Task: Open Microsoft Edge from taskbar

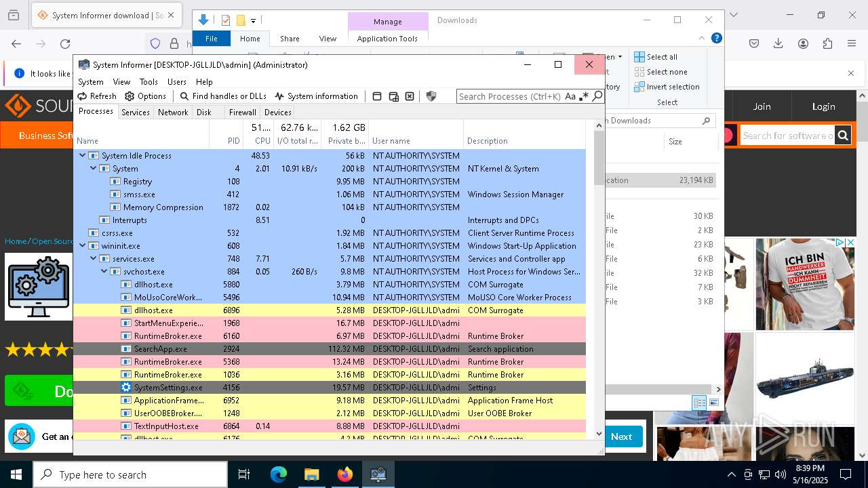Action: click(x=279, y=474)
